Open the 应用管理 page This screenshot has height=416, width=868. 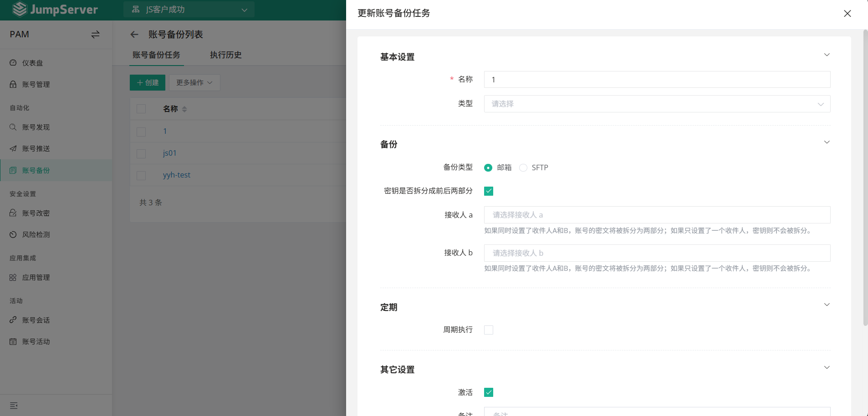point(36,277)
